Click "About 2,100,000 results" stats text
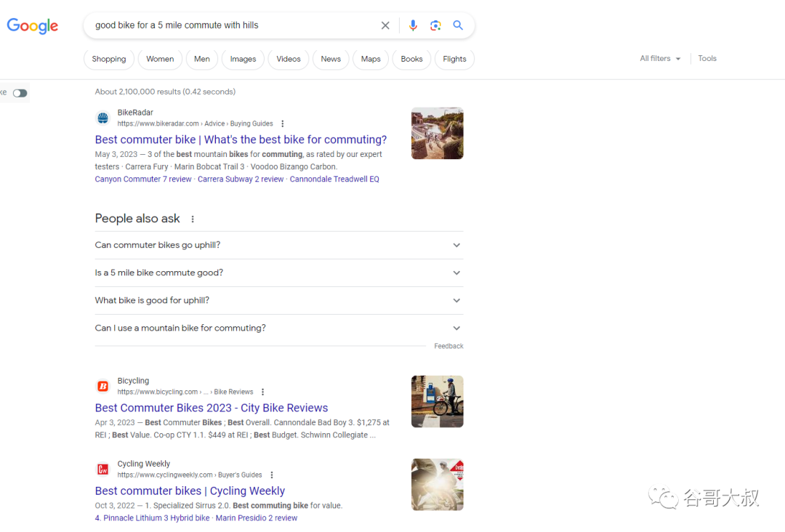This screenshot has width=785, height=532. click(x=165, y=92)
